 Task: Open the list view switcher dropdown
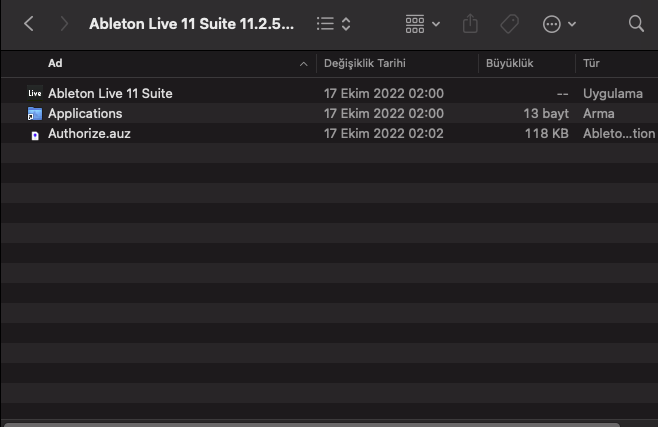tap(333, 23)
